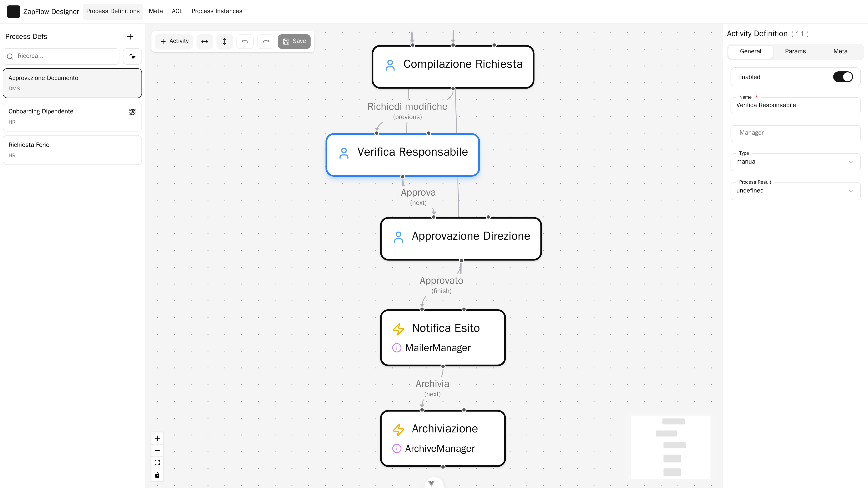Screen dimensions: 868x488
Task: Fit the flow view to screen
Action: coord(157,462)
